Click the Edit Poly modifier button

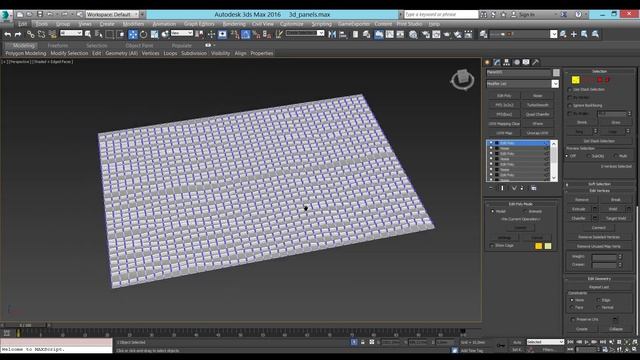[x=504, y=96]
